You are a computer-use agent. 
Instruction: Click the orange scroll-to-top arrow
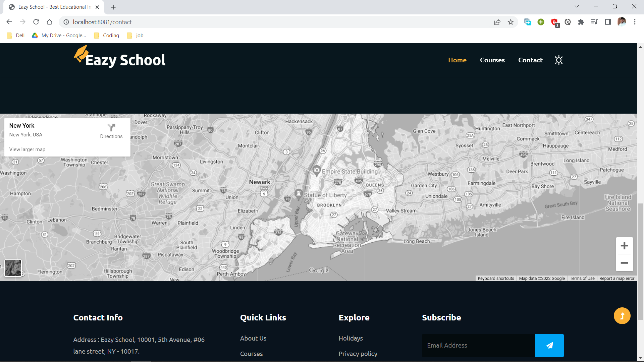pos(622,315)
